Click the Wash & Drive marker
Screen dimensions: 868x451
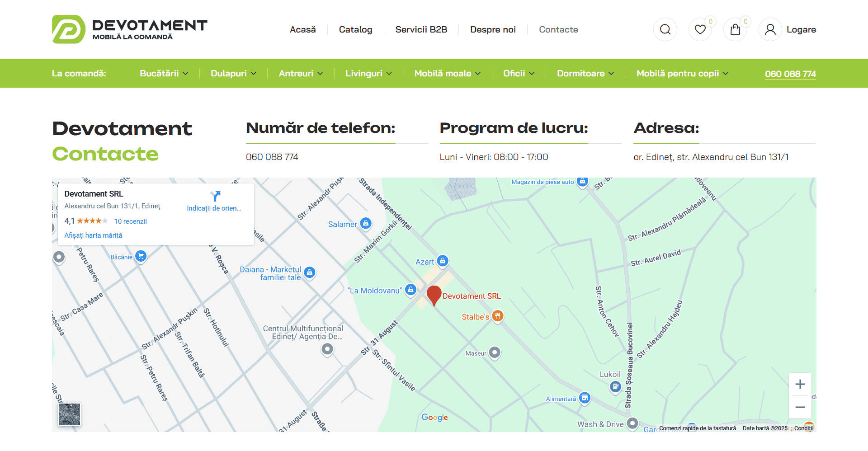[x=632, y=423]
